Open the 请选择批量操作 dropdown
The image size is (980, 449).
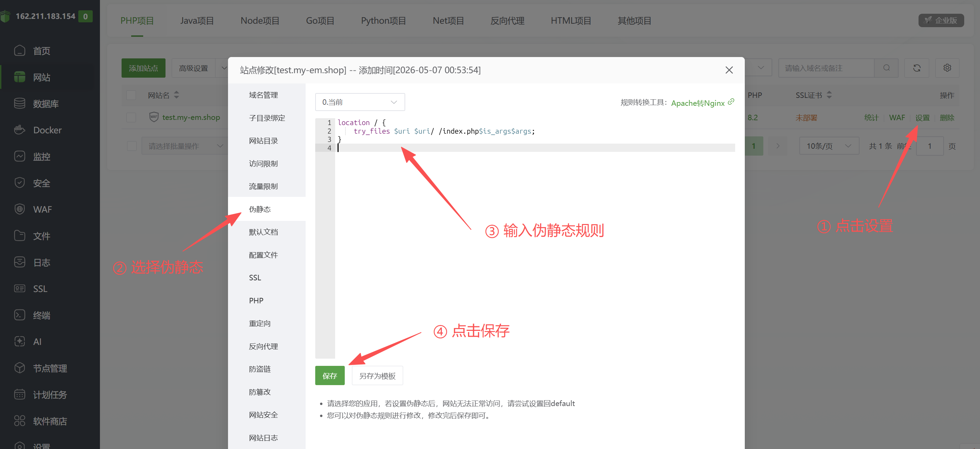(185, 146)
